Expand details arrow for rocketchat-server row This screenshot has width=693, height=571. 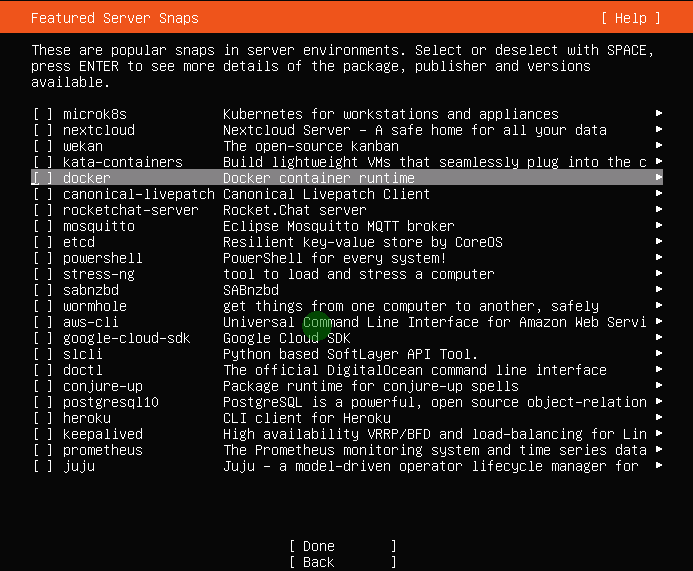pyautogui.click(x=659, y=209)
